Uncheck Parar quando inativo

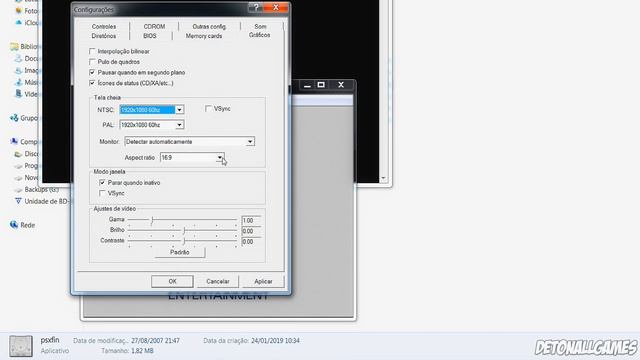102,183
